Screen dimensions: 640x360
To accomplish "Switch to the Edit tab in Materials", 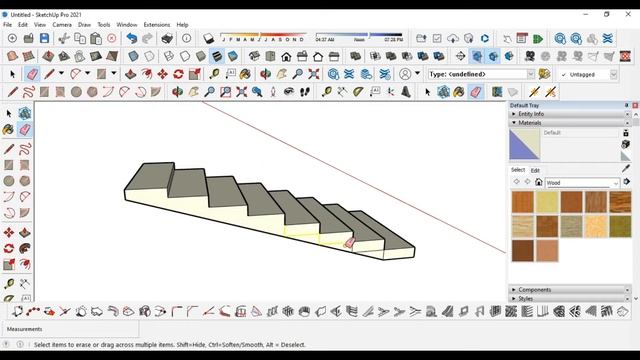I will tap(535, 170).
